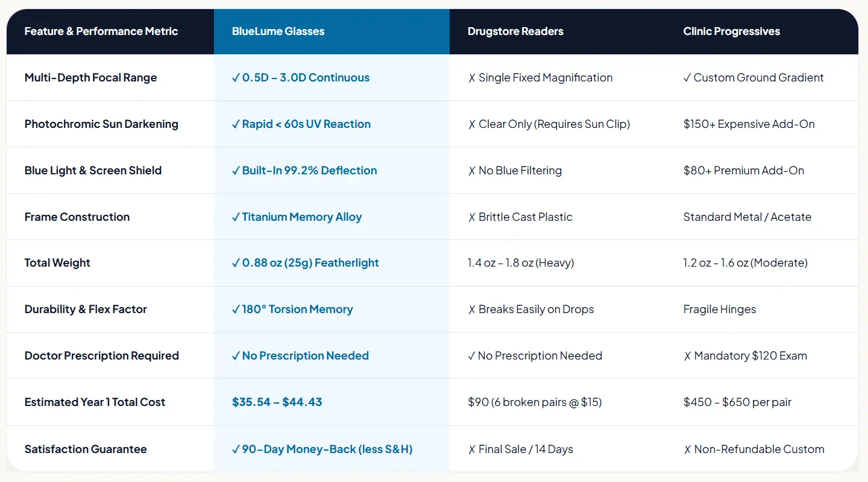
Task: Click the Total Weight row label
Action: point(57,263)
